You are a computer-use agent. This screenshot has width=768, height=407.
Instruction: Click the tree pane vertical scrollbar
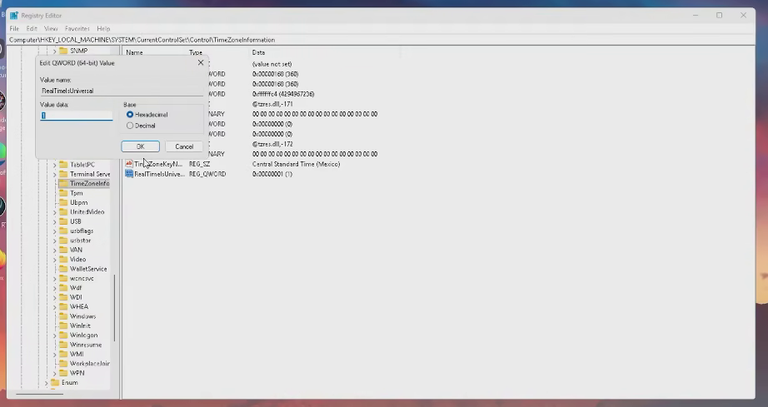click(115, 308)
